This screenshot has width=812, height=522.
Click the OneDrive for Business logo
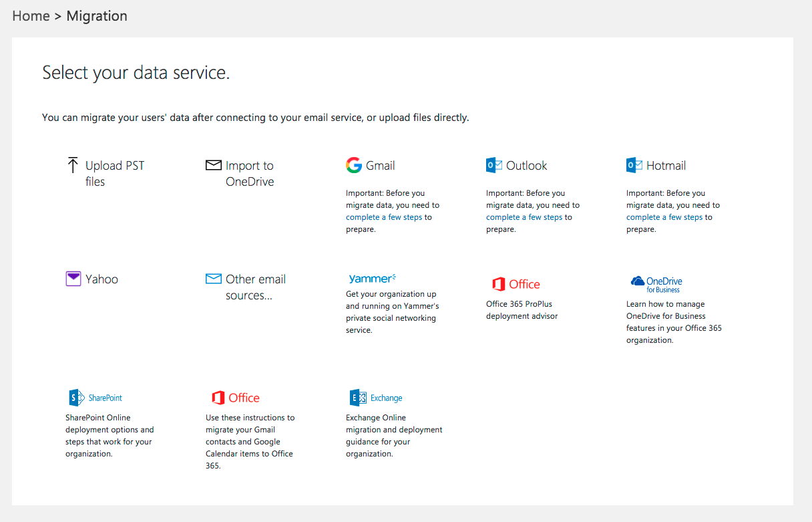point(656,284)
